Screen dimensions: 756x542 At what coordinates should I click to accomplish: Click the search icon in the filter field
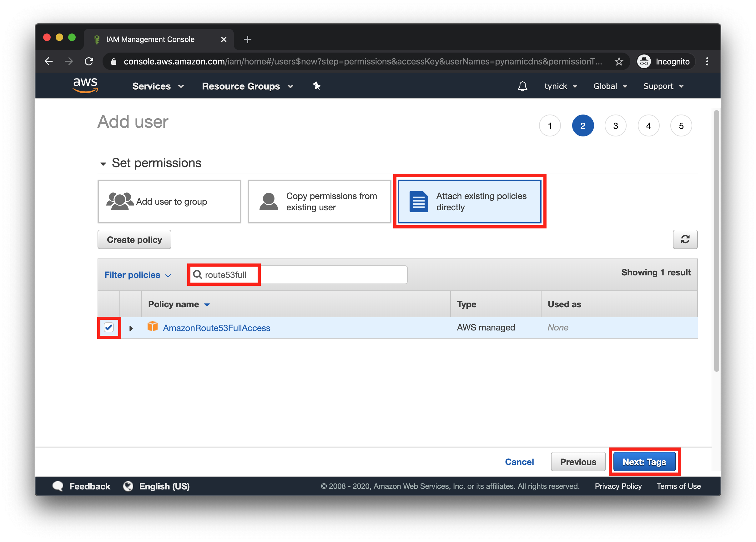pyautogui.click(x=198, y=274)
